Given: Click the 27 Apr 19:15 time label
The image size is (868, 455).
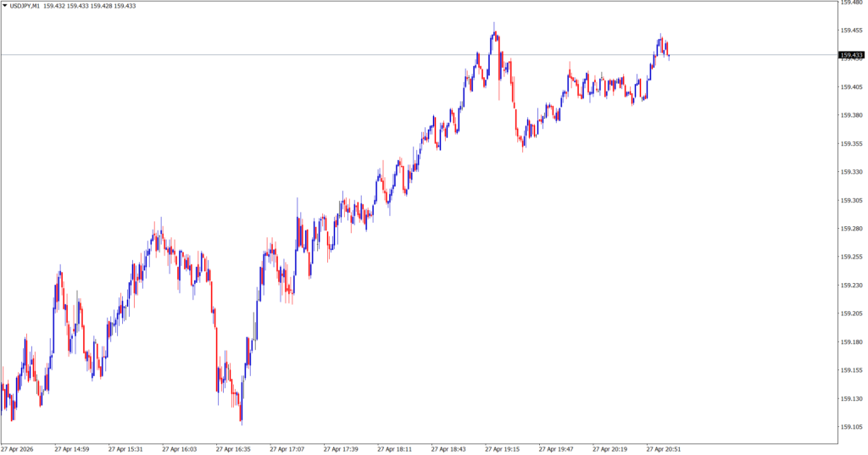Looking at the screenshot, I should pyautogui.click(x=502, y=449).
